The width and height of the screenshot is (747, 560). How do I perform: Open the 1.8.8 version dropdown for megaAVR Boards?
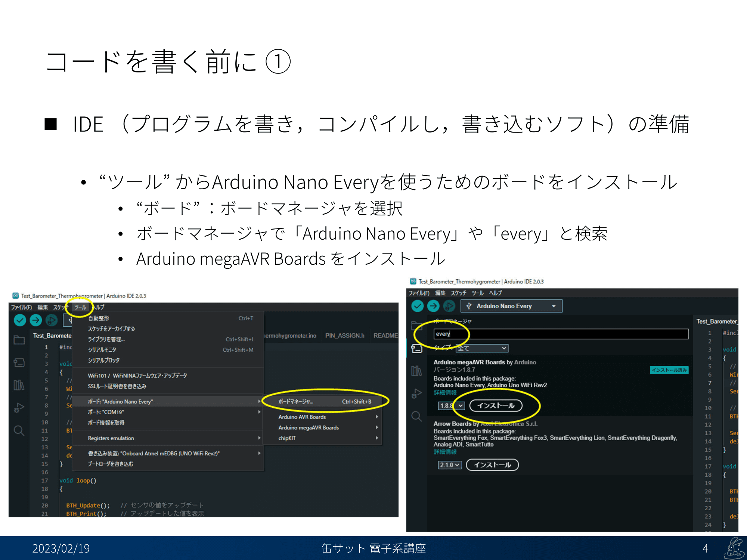tap(451, 405)
